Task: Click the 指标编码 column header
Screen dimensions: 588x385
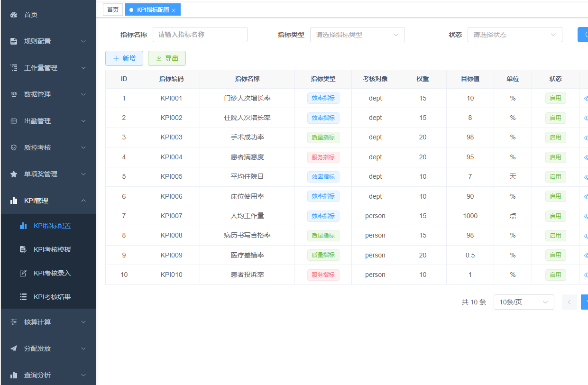Action: coord(171,79)
